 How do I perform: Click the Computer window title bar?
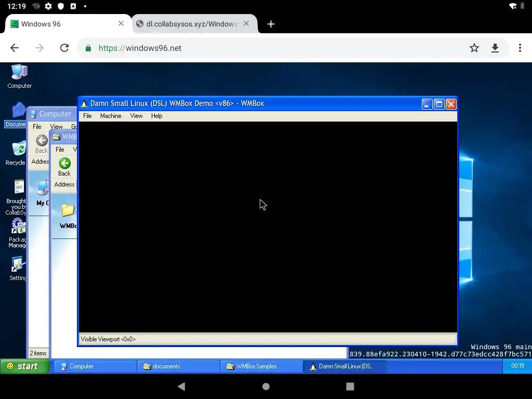(x=52, y=114)
